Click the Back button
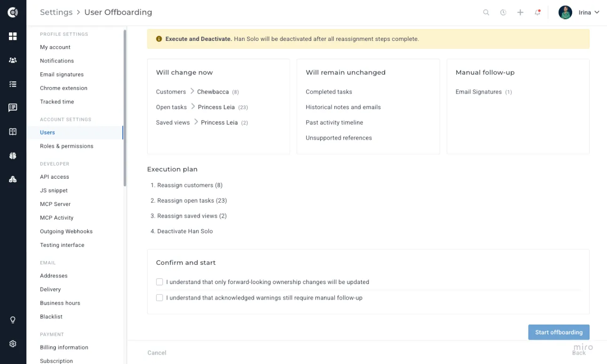607x364 pixels. [x=579, y=353]
